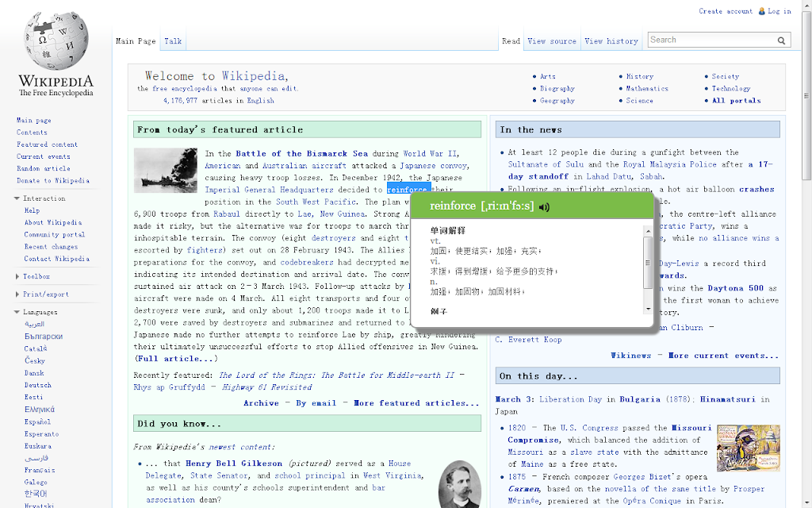Open Community portal link
This screenshot has height=508, width=812.
click(x=55, y=234)
